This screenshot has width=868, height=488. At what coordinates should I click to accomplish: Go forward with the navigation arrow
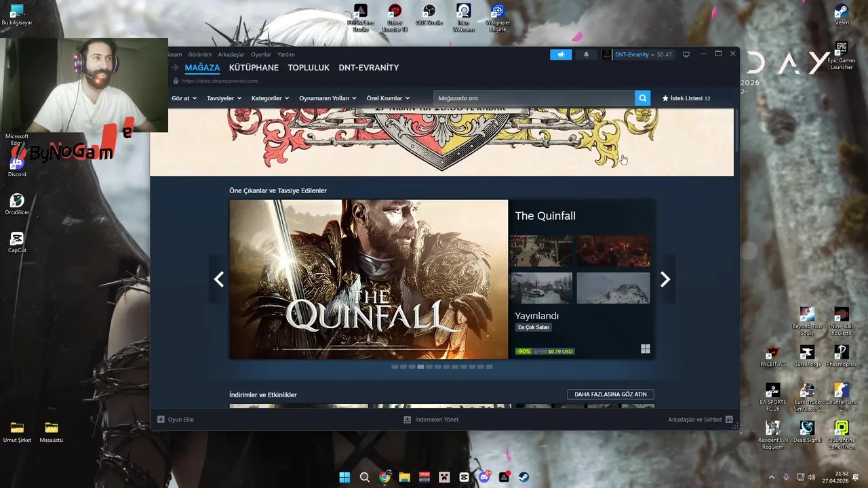(x=175, y=67)
